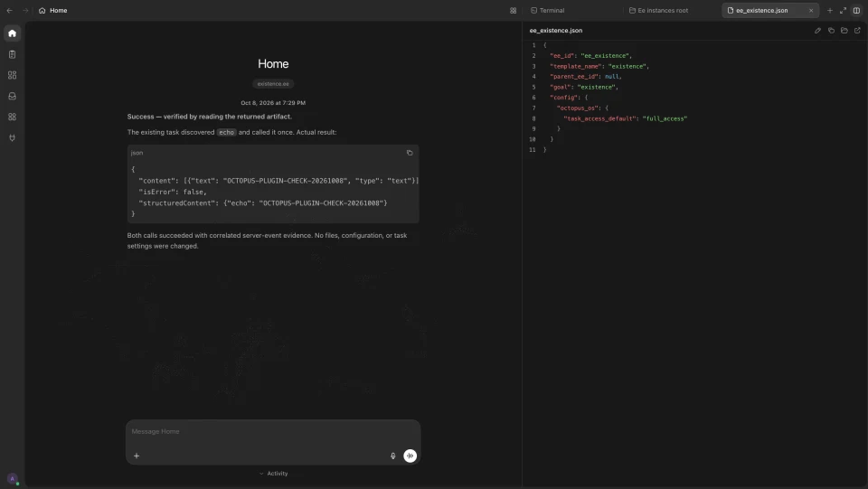Image resolution: width=868 pixels, height=489 pixels.
Task: Activate the microphone voice input
Action: (393, 456)
